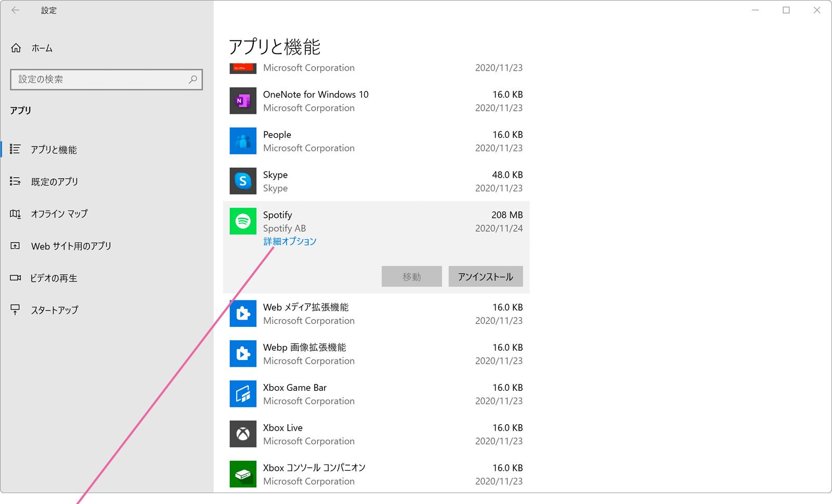
Task: Open Spotify 詳細オプション link
Action: tap(290, 241)
